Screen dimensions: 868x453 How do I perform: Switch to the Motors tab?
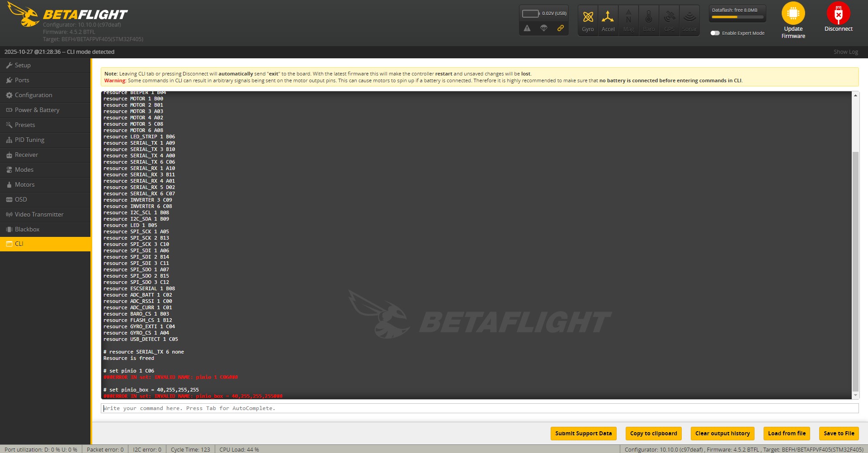pyautogui.click(x=24, y=185)
